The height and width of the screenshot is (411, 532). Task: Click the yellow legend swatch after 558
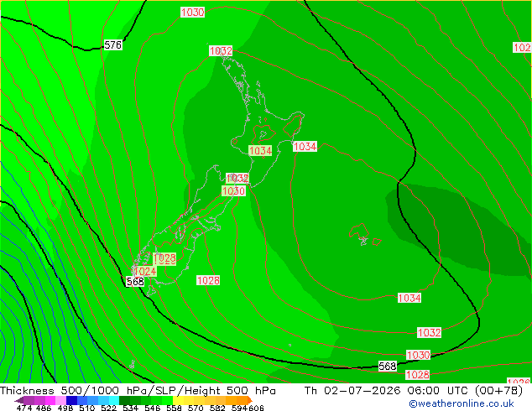coord(178,400)
